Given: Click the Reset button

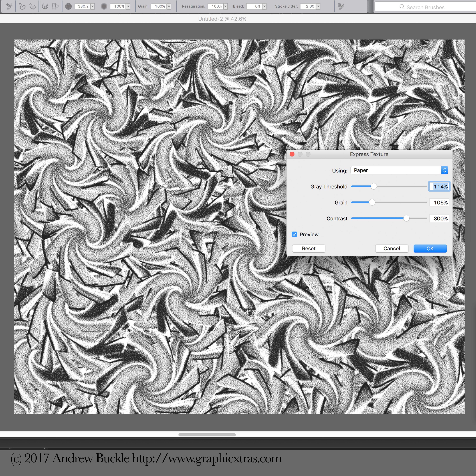Looking at the screenshot, I should coord(309,249).
